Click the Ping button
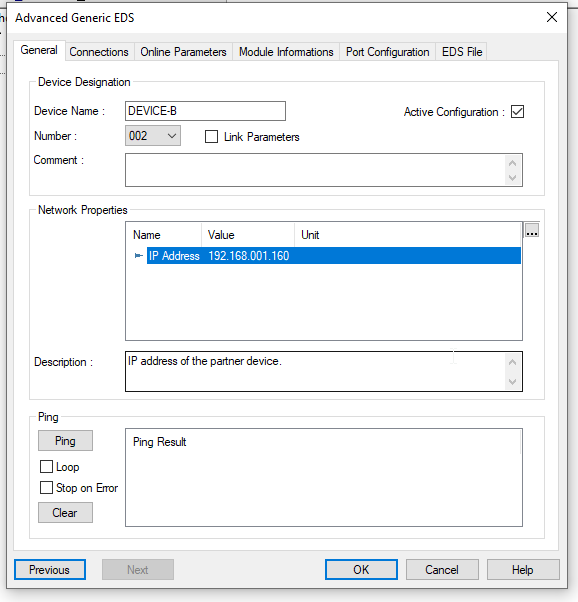The width and height of the screenshot is (578, 602). 65,441
